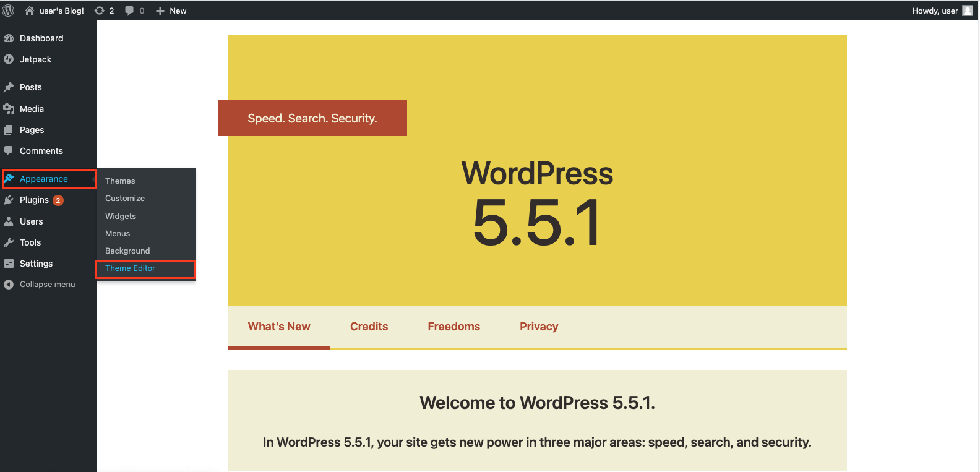The image size is (980, 472).
Task: Click the Media sidebar icon
Action: tap(9, 109)
